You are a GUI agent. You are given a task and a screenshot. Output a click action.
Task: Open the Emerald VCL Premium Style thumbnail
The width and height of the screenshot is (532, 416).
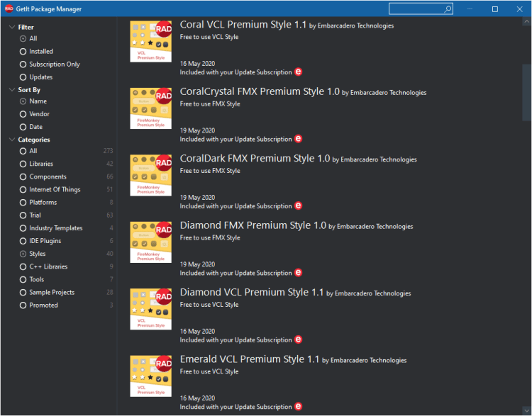(x=150, y=376)
